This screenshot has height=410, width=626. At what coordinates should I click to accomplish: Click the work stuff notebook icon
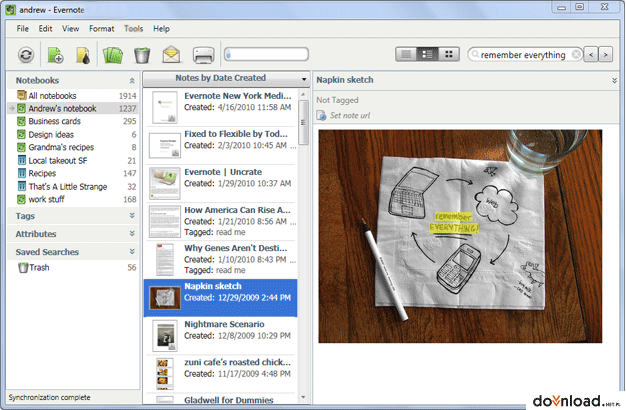point(22,199)
